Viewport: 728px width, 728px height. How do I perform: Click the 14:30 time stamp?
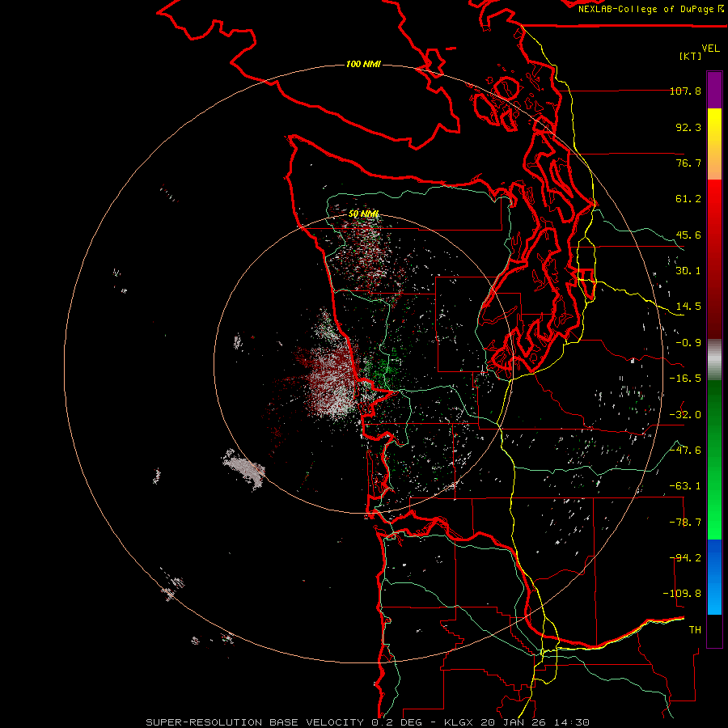[x=570, y=722]
